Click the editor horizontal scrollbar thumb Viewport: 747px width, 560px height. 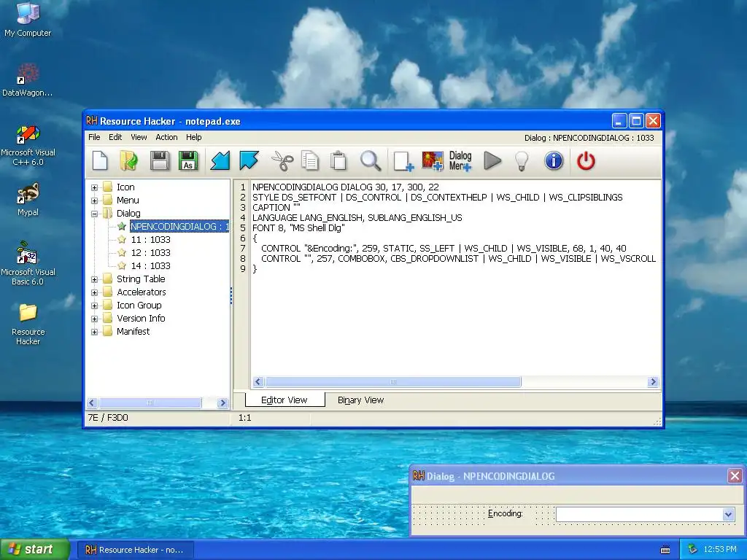393,382
